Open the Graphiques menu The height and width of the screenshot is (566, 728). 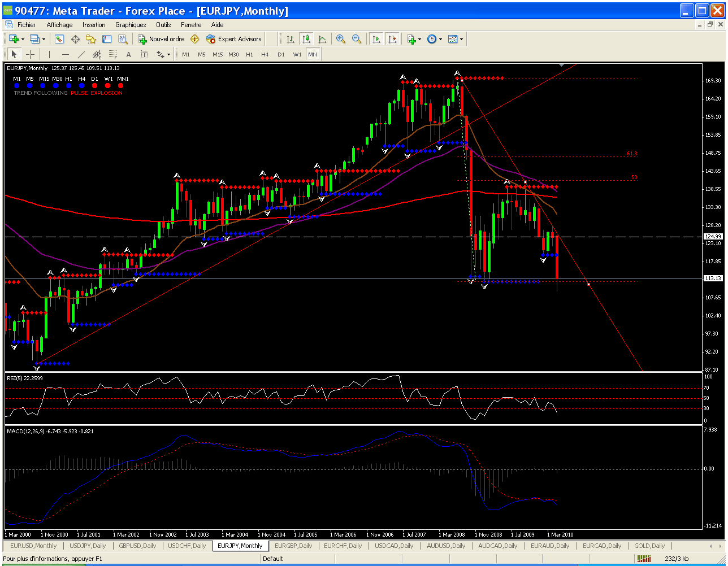pyautogui.click(x=131, y=25)
